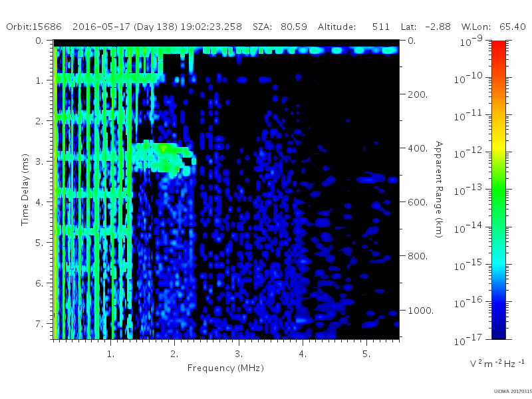Click the 3. tick on Frequency axis
The image size is (532, 399).
(239, 354)
